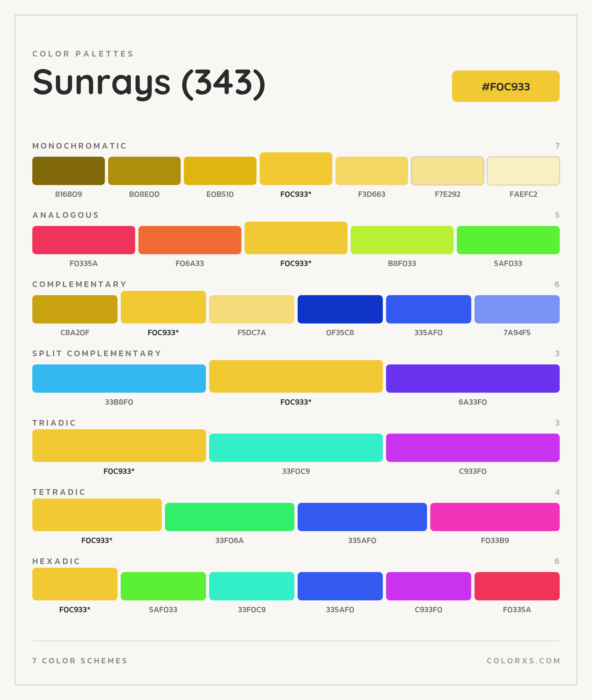Select the 816809 monochromatic swatch
This screenshot has height=700, width=592.
(68, 170)
